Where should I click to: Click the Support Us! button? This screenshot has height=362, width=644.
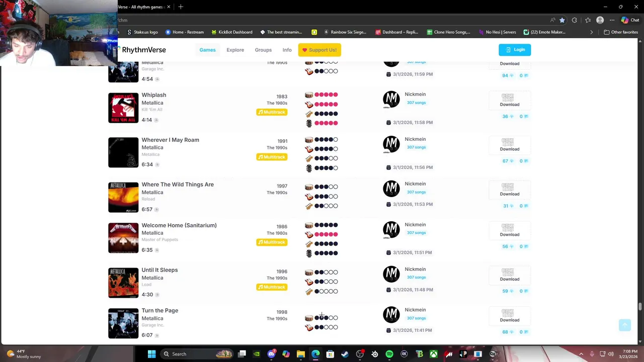tap(319, 50)
